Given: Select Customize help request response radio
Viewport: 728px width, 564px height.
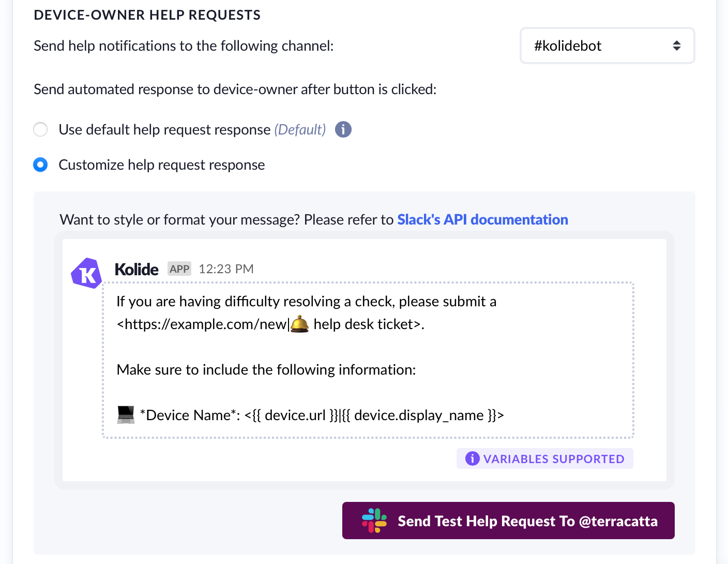Looking at the screenshot, I should [x=40, y=165].
